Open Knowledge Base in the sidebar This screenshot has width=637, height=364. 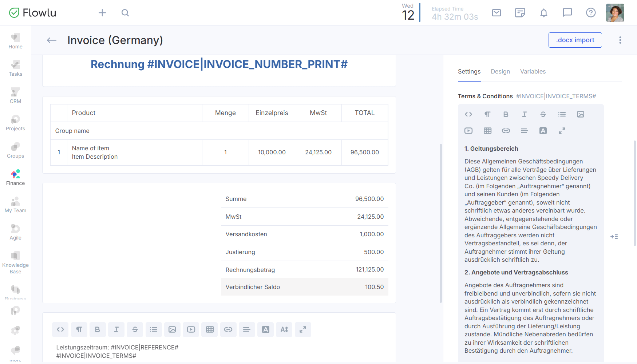pos(15,262)
